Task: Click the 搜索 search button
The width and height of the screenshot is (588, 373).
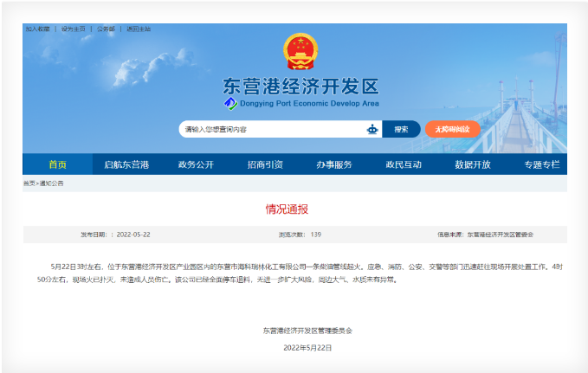Action: pyautogui.click(x=401, y=129)
